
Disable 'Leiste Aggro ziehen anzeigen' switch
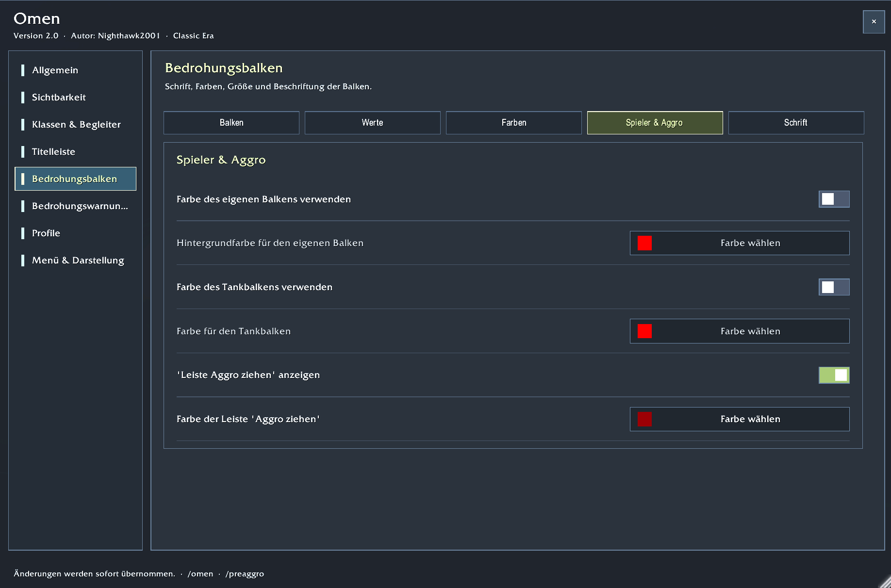[x=834, y=375]
